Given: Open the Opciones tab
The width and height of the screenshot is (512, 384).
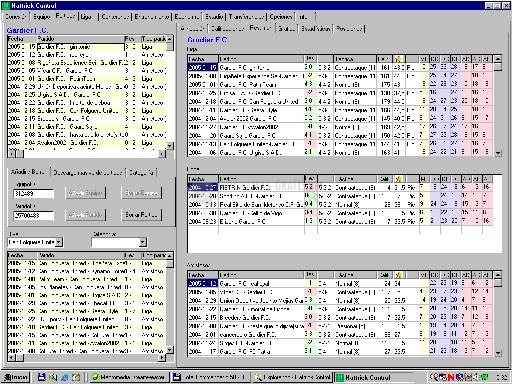Looking at the screenshot, I should [x=281, y=16].
